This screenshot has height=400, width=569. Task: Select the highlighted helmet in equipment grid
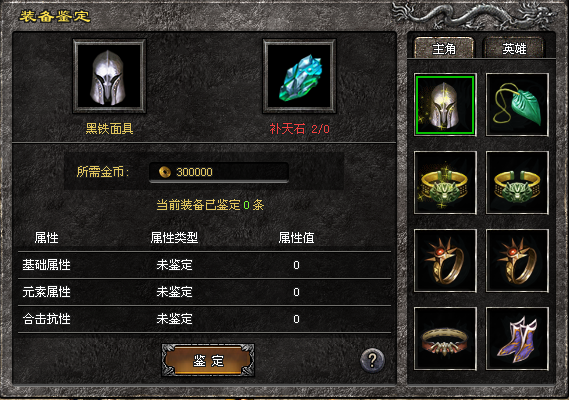(445, 105)
